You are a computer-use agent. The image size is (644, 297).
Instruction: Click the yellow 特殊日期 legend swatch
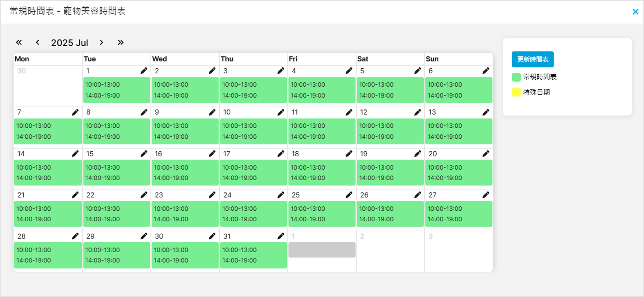(x=516, y=92)
